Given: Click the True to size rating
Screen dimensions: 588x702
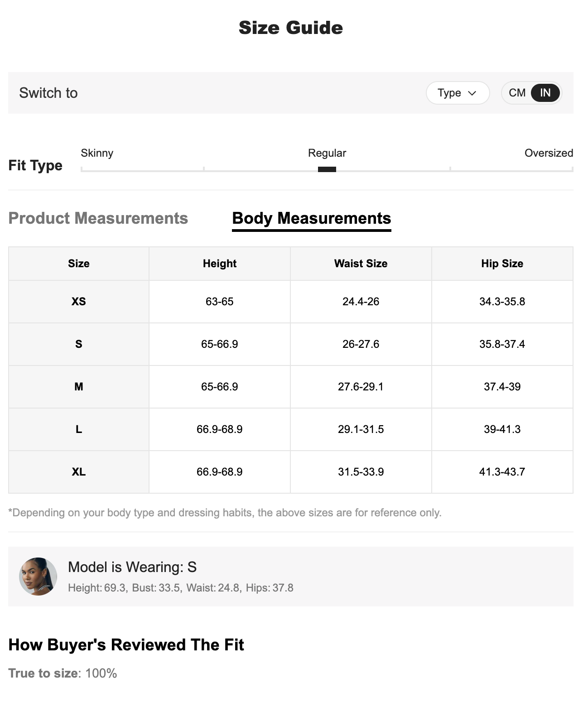Looking at the screenshot, I should click(63, 673).
